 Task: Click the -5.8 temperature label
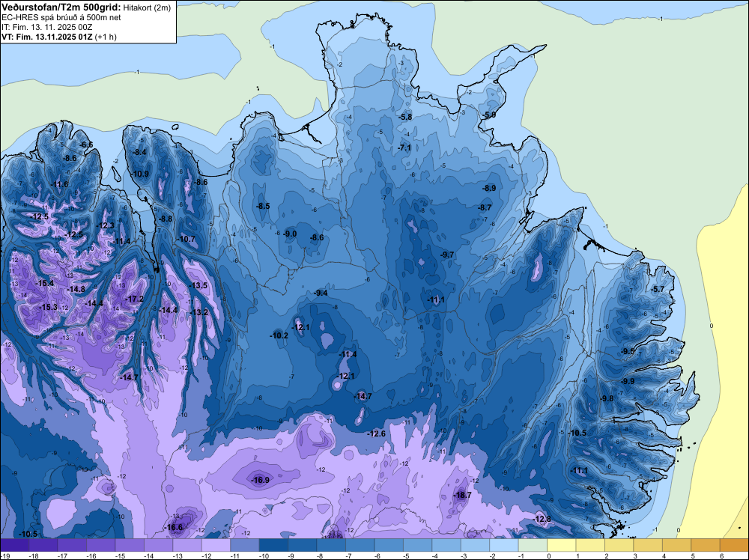[404, 117]
